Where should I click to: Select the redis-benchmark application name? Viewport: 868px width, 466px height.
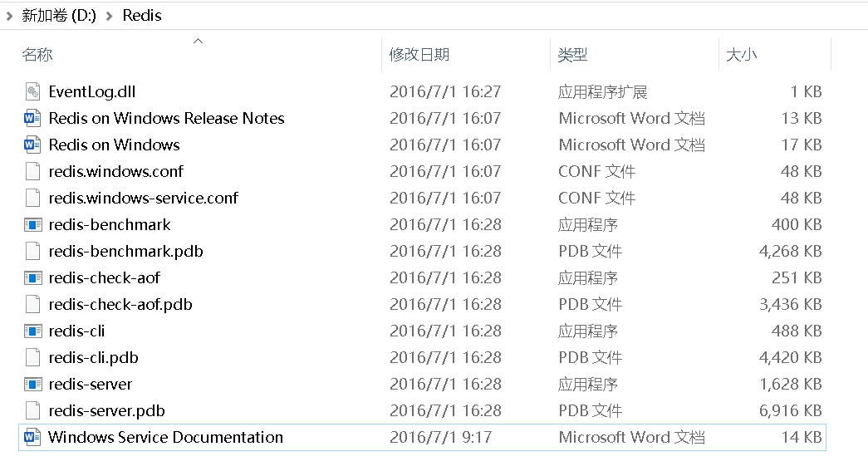[x=110, y=224]
